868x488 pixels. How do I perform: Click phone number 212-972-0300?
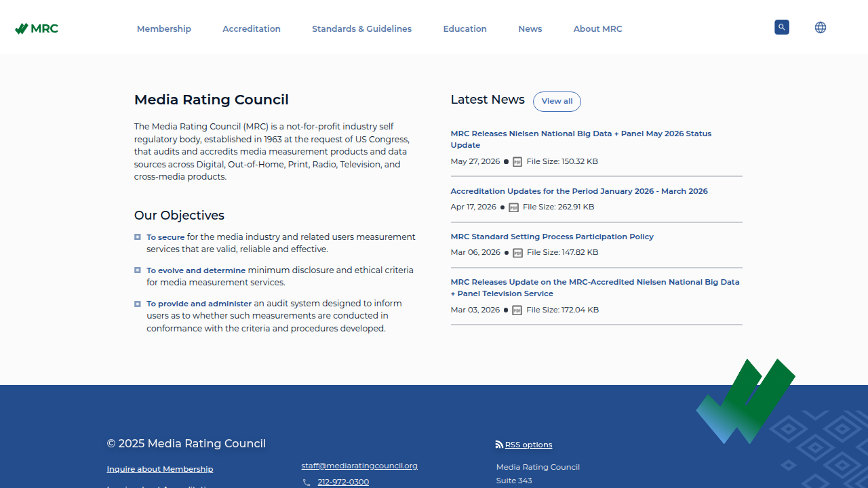point(343,482)
